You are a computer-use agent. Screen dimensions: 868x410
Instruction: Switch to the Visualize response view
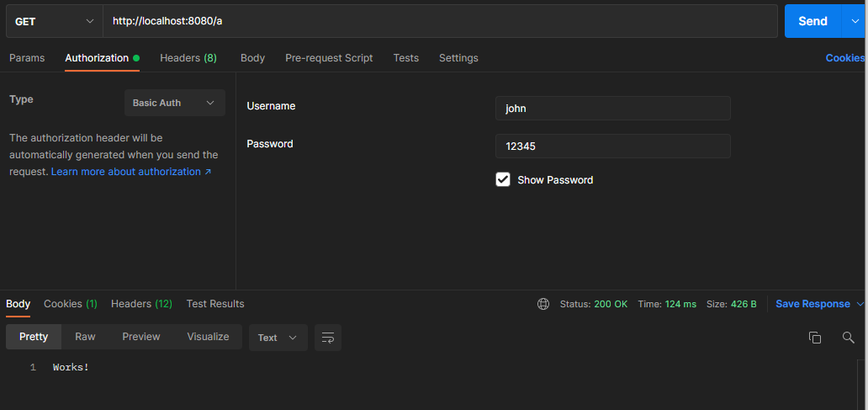click(x=208, y=337)
